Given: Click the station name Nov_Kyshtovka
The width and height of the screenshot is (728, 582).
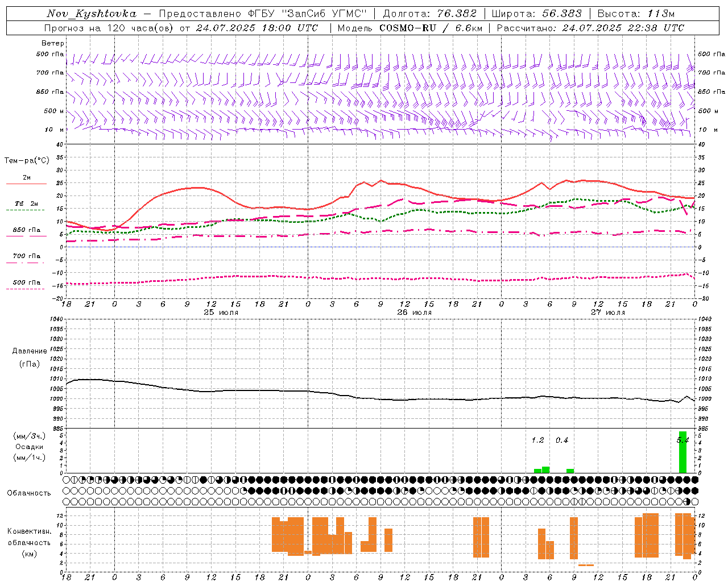Looking at the screenshot, I should click(x=92, y=14).
